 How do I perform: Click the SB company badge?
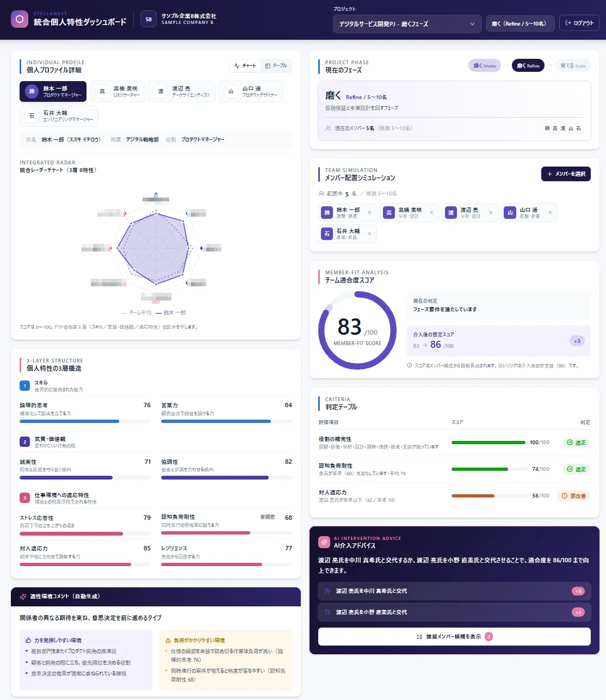pyautogui.click(x=149, y=19)
